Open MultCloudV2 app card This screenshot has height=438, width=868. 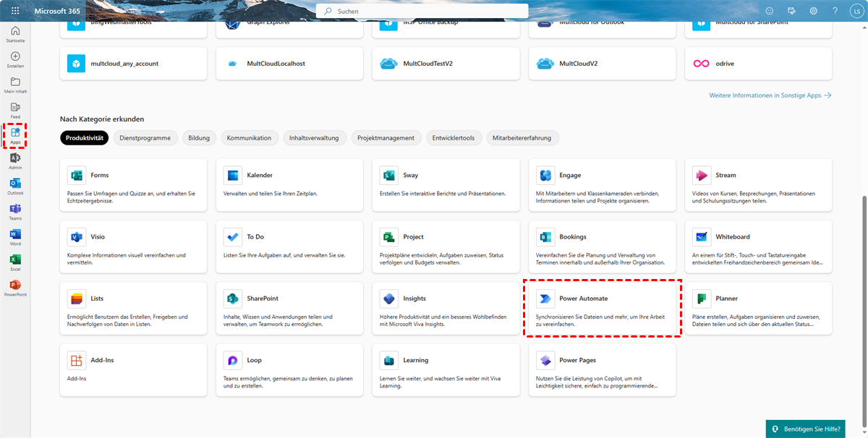(x=602, y=64)
